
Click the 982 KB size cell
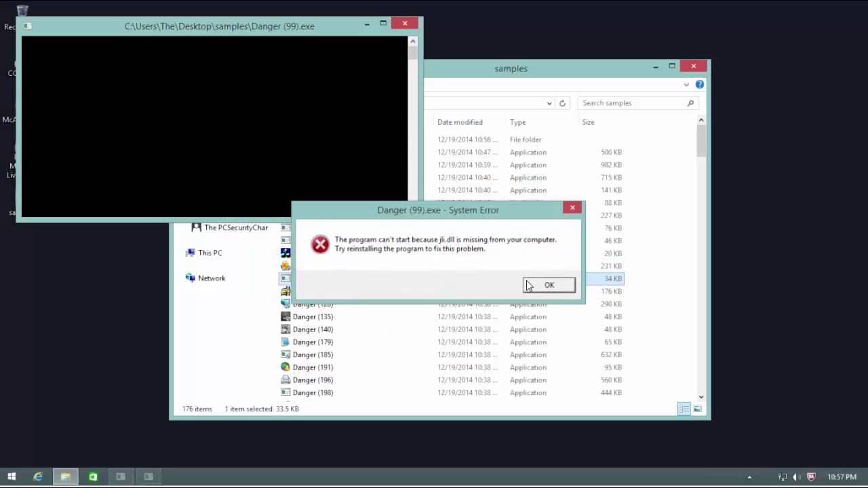pyautogui.click(x=611, y=165)
